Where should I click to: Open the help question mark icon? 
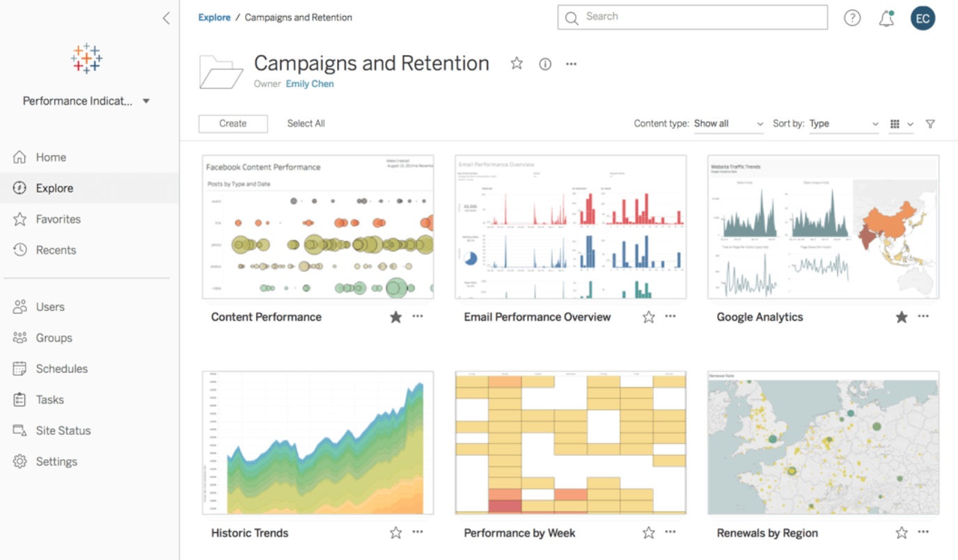pyautogui.click(x=852, y=18)
